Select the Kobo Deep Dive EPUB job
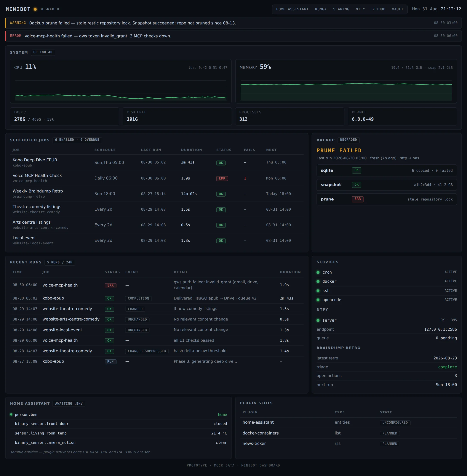467x476 pixels. coord(157,162)
